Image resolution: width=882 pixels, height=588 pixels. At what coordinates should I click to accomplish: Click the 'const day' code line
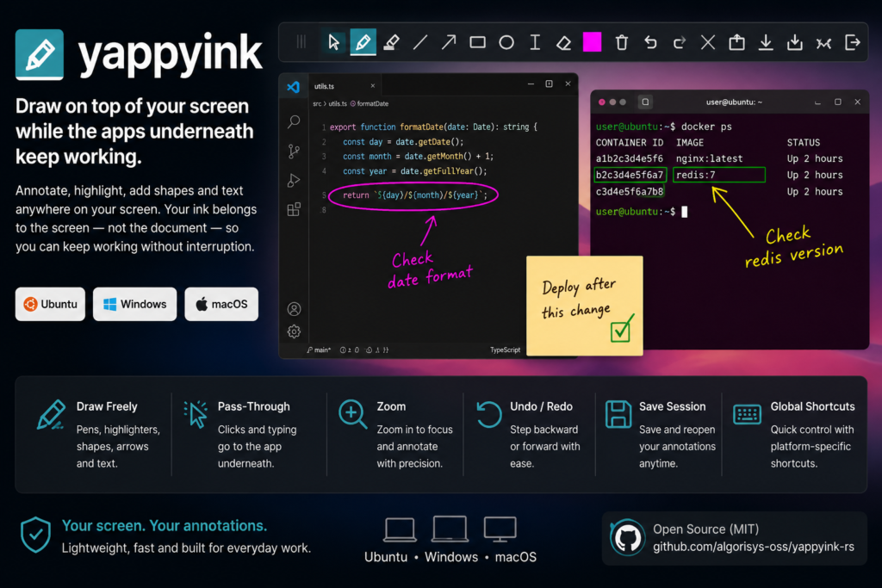point(403,142)
